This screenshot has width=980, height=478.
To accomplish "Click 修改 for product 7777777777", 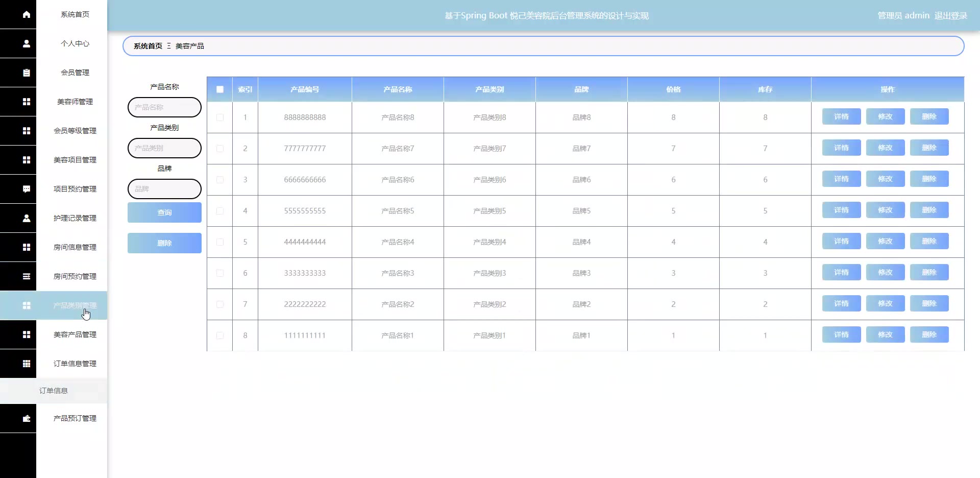I will click(x=886, y=148).
